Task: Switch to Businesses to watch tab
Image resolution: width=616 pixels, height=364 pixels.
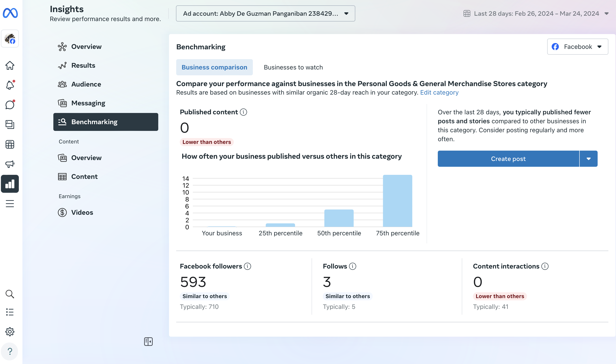Action: click(x=293, y=67)
